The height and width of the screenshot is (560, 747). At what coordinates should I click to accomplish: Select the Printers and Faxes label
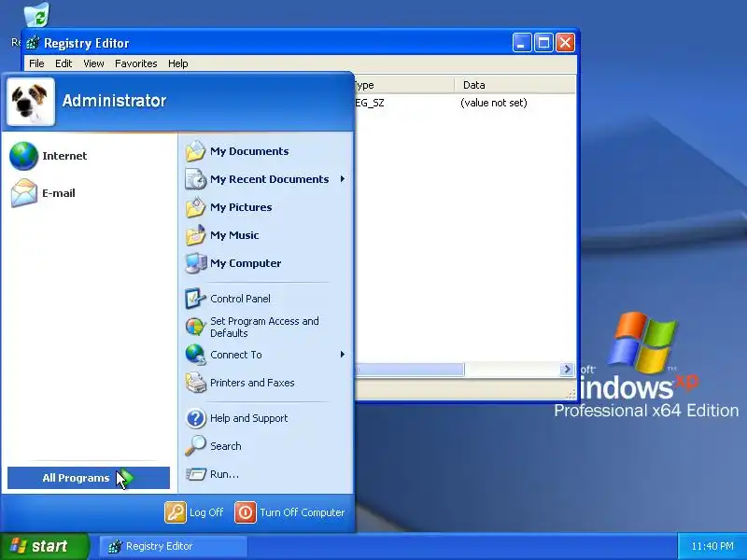[x=252, y=383]
